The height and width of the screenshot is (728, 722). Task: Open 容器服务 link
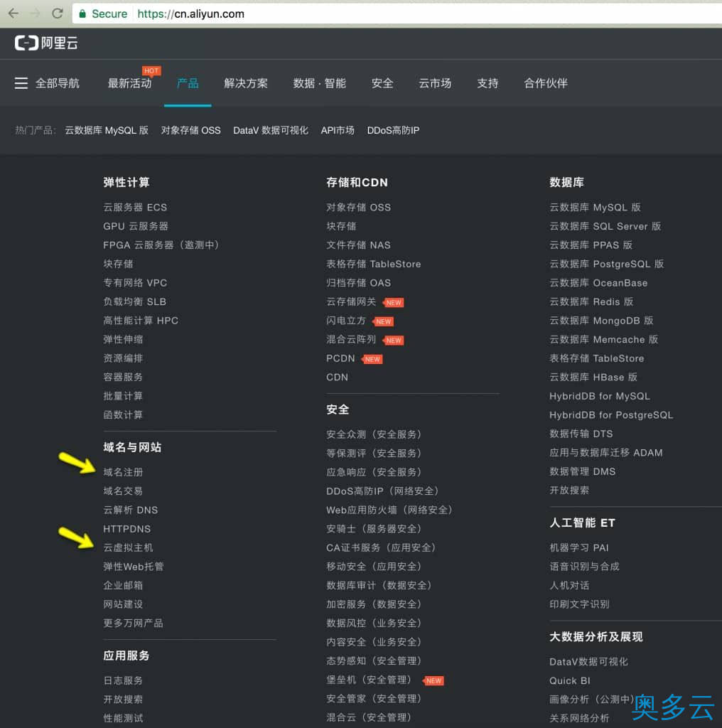tap(123, 377)
